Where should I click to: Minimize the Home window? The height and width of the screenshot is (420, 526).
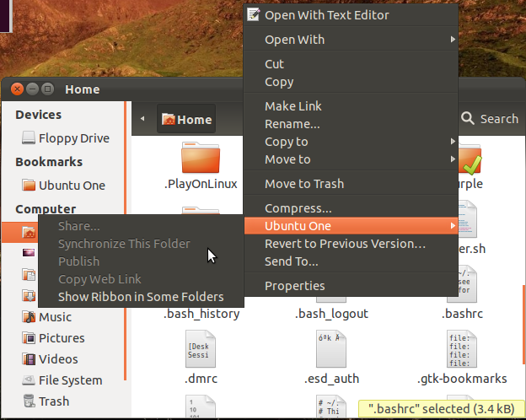[32, 89]
